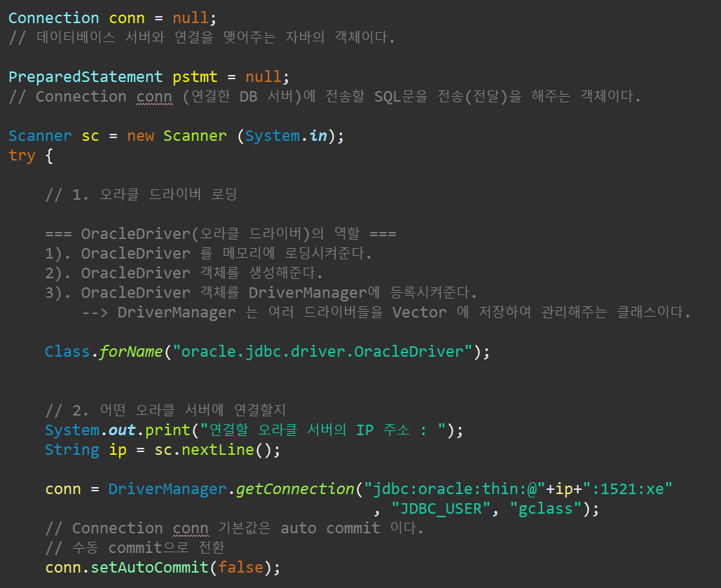Screen dimensions: 721x588
Task: Click the comment '// 데이터베이스 서버와 연결을 맺어주는'
Action: 202,37
